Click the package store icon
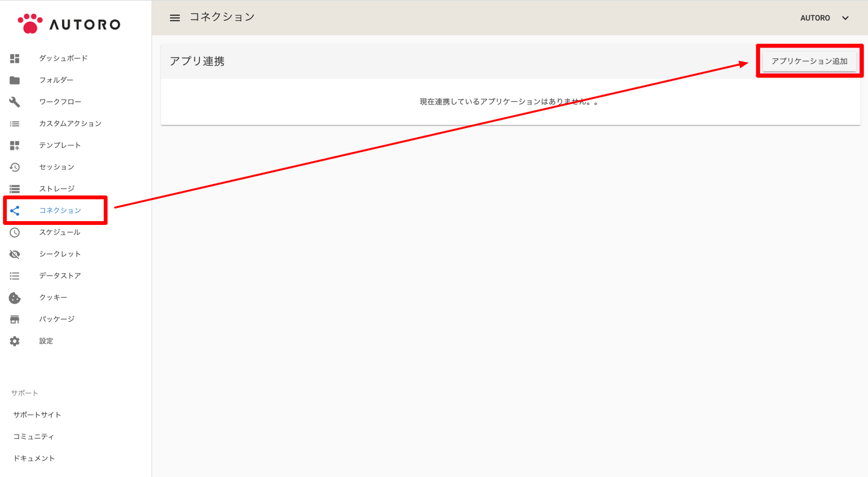Viewport: 868px width, 477px height. 15,319
